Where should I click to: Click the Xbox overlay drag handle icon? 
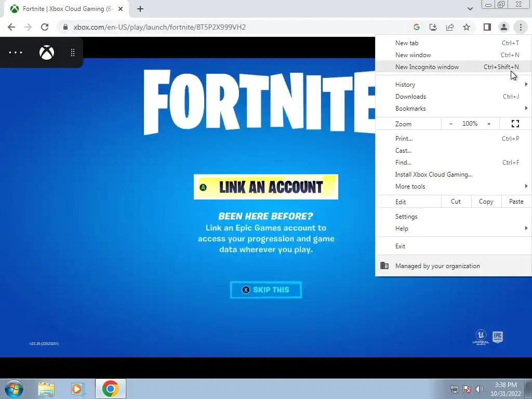pyautogui.click(x=73, y=52)
